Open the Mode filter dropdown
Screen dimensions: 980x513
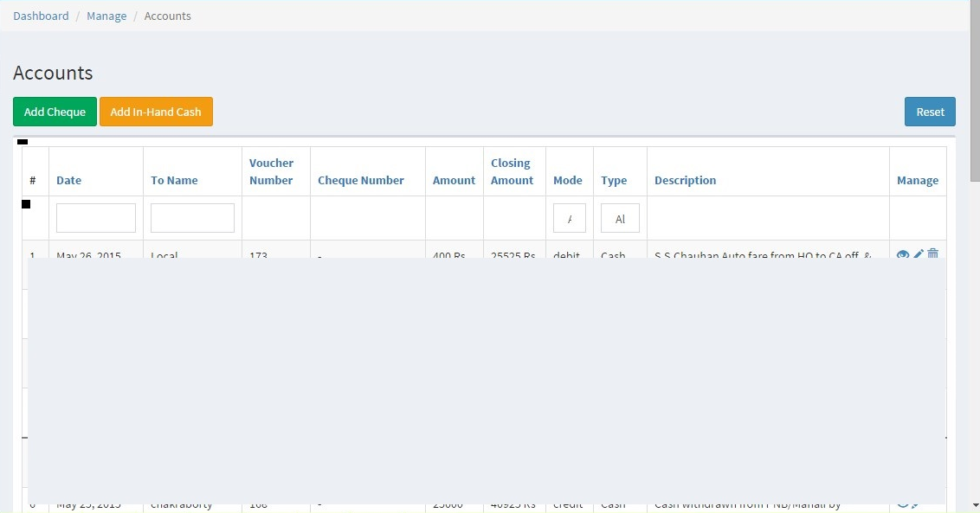point(570,218)
